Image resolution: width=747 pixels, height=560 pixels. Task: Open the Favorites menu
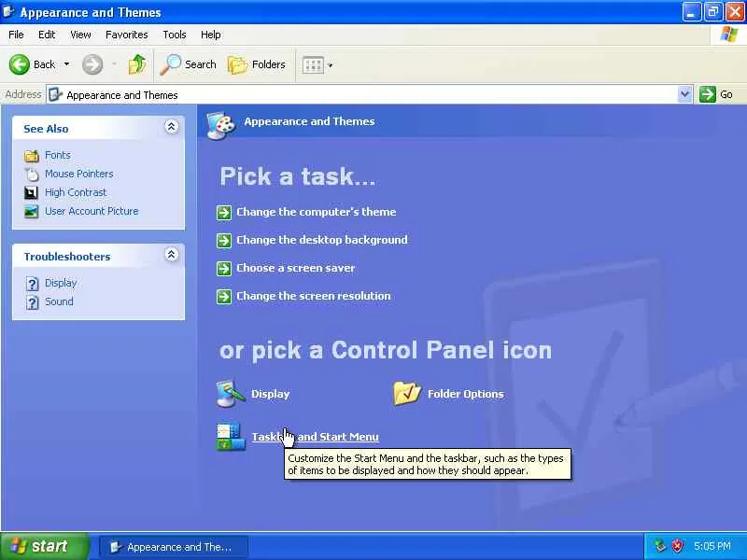click(127, 35)
